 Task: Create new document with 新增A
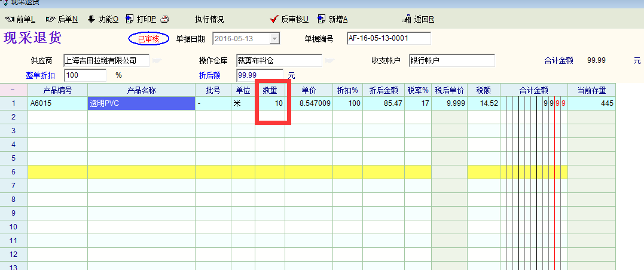pyautogui.click(x=332, y=19)
